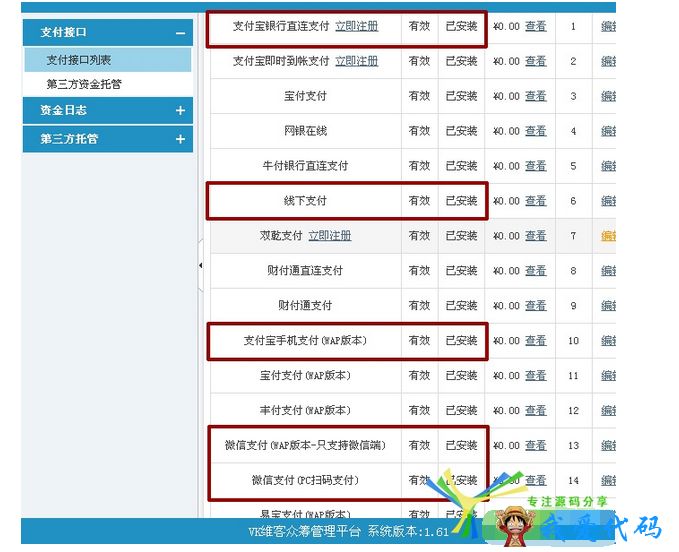Click 查看 link for 牛付银行直连支付
Viewport: 679px width, 552px height.
click(x=536, y=166)
